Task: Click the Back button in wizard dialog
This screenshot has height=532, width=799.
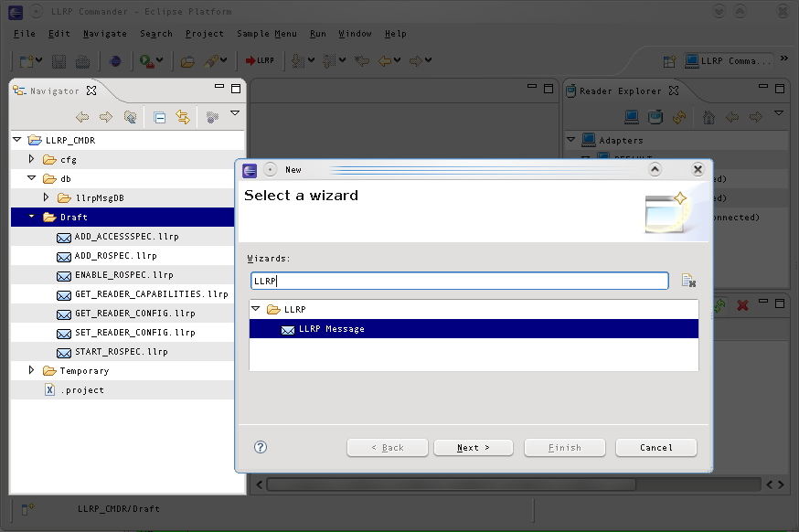Action: (388, 448)
